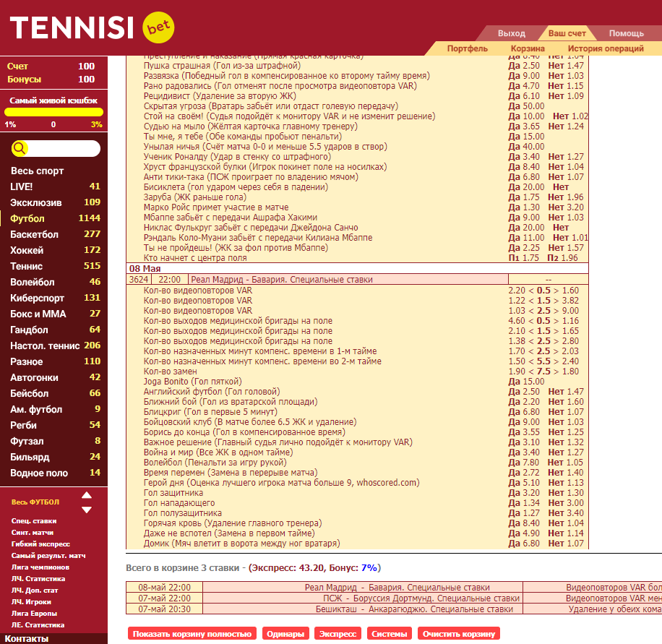The width and height of the screenshot is (662, 644).
Task: Bet Нет 3.00 on Гол нападающего
Action: click(x=566, y=503)
